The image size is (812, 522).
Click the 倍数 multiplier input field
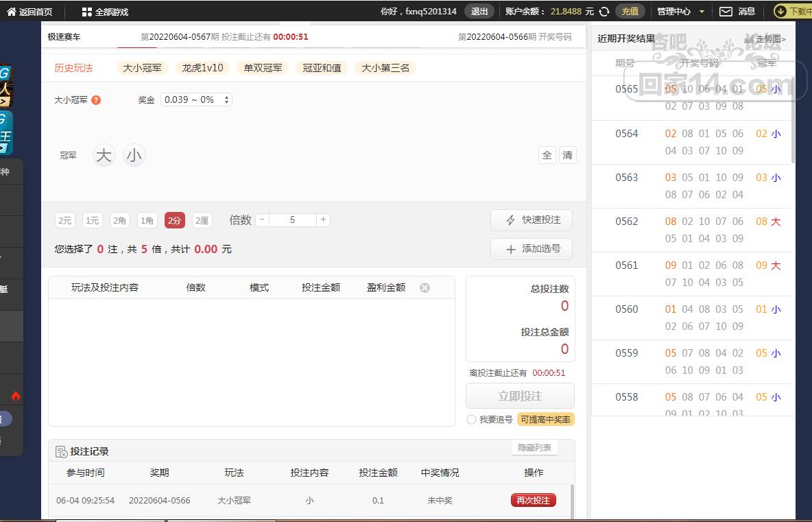tap(292, 220)
